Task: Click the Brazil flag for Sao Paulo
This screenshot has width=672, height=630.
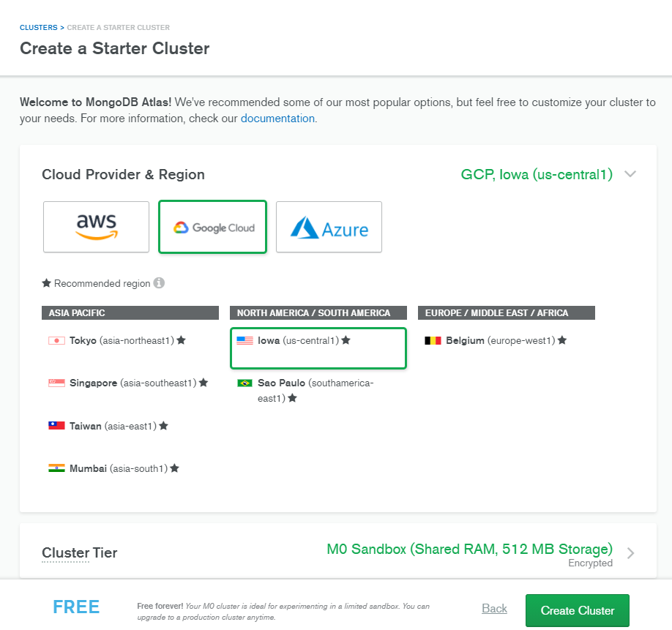Action: coord(244,383)
